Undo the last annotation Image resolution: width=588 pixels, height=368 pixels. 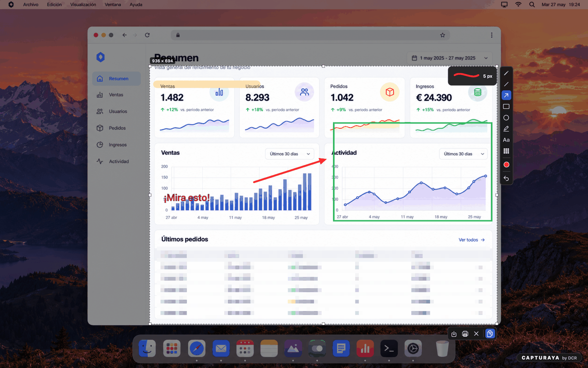click(506, 178)
